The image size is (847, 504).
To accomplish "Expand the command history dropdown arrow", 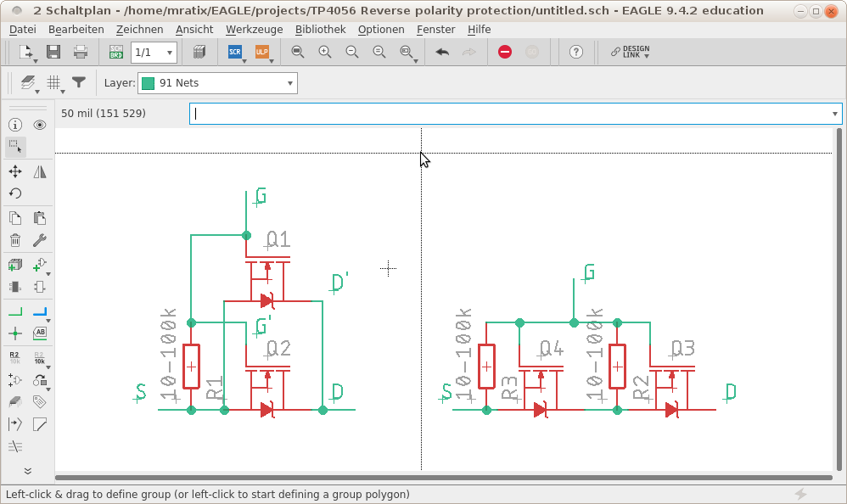I will coord(834,114).
